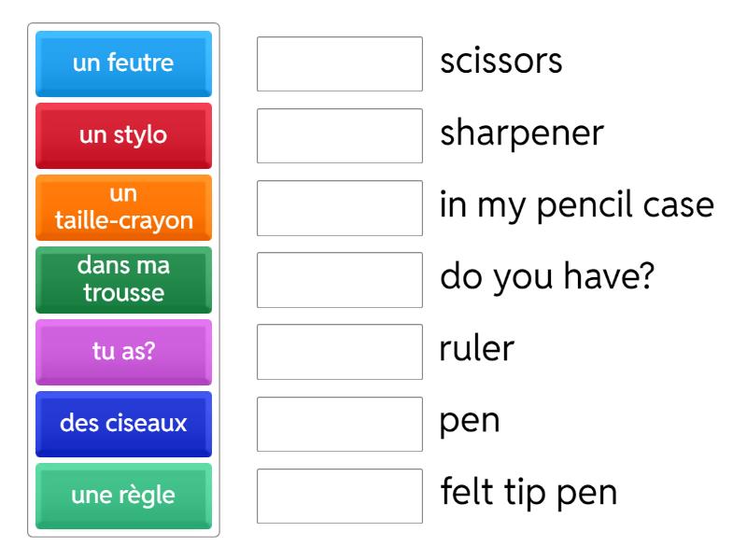
Task: Select the 'felt tip pen' label
Action: tap(529, 494)
